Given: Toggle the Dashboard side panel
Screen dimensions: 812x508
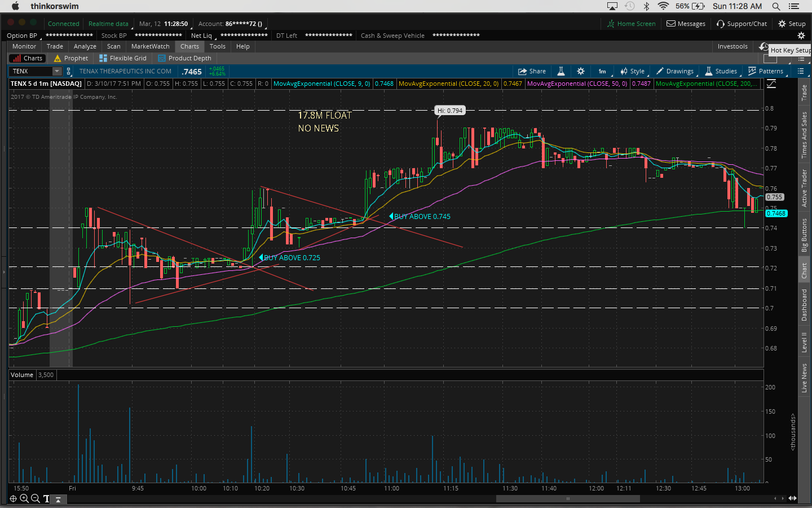Looking at the screenshot, I should 804,305.
